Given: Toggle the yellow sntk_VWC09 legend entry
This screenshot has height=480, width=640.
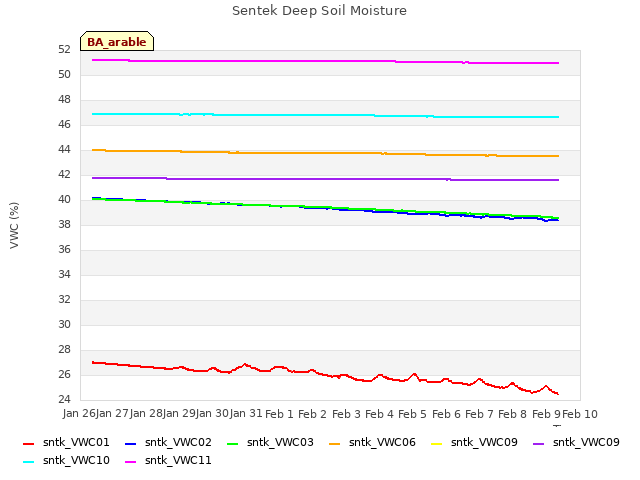Looking at the screenshot, I should pos(474,442).
